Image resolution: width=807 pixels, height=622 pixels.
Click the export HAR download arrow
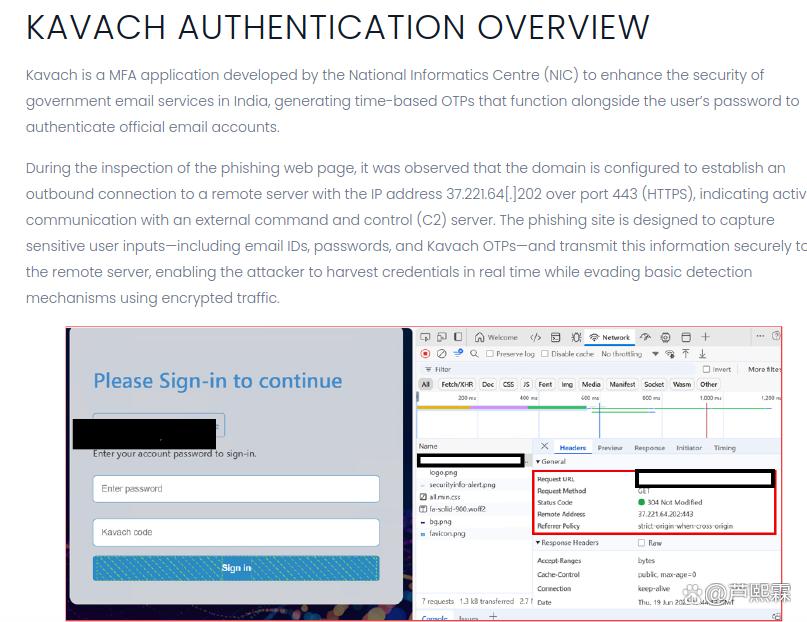pyautogui.click(x=702, y=353)
